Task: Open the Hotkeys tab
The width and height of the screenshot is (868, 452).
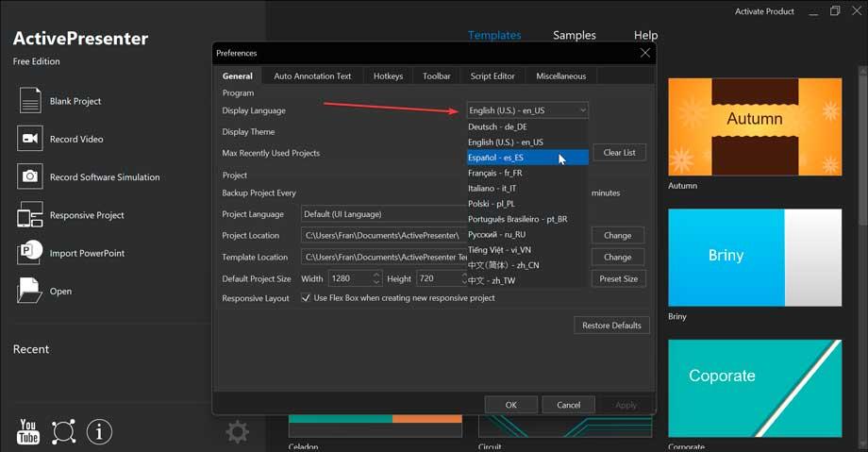Action: 388,75
